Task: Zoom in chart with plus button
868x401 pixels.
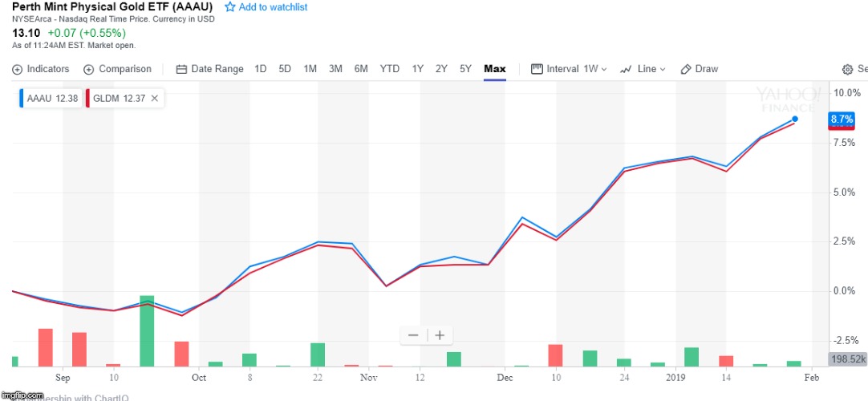Action: (440, 335)
